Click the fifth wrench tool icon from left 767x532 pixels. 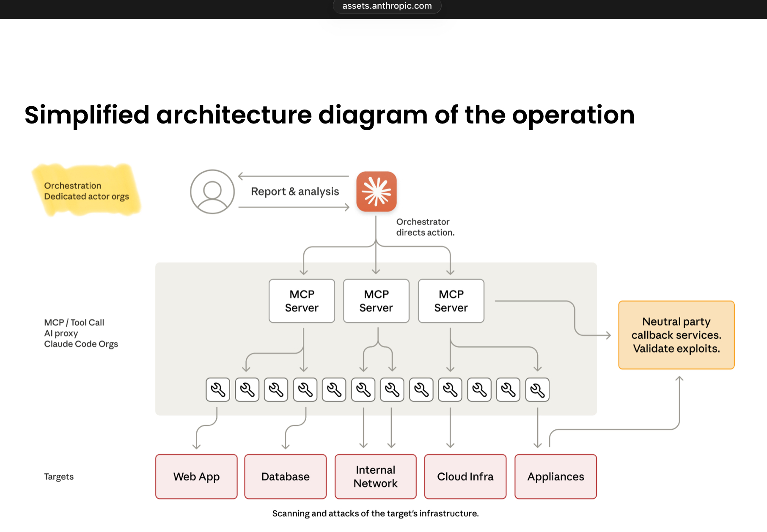(334, 389)
